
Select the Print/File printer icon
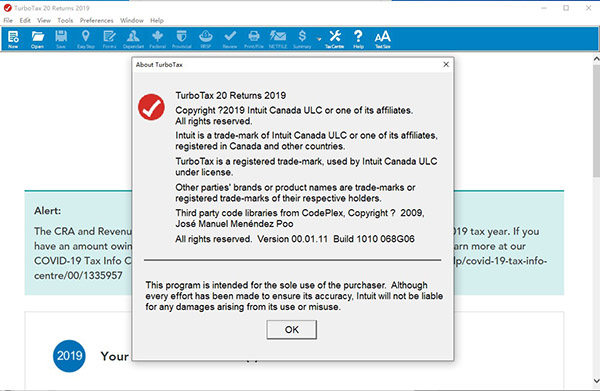pos(254,39)
